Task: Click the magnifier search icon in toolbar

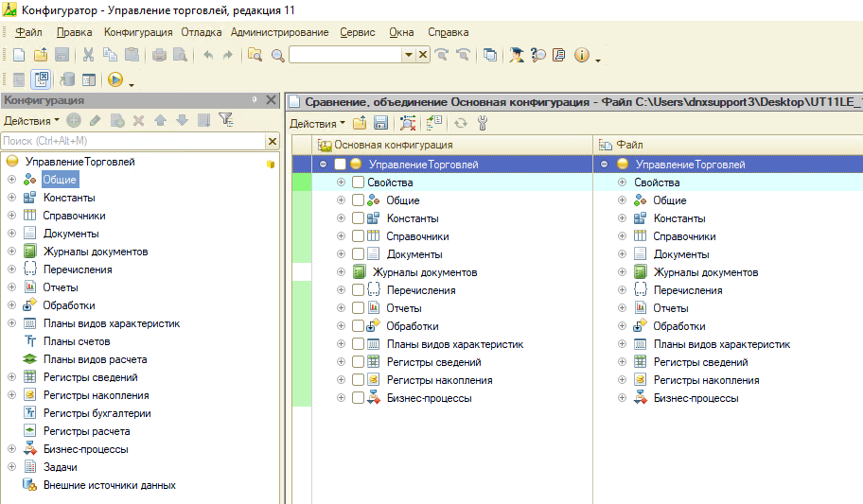Action: 278,55
